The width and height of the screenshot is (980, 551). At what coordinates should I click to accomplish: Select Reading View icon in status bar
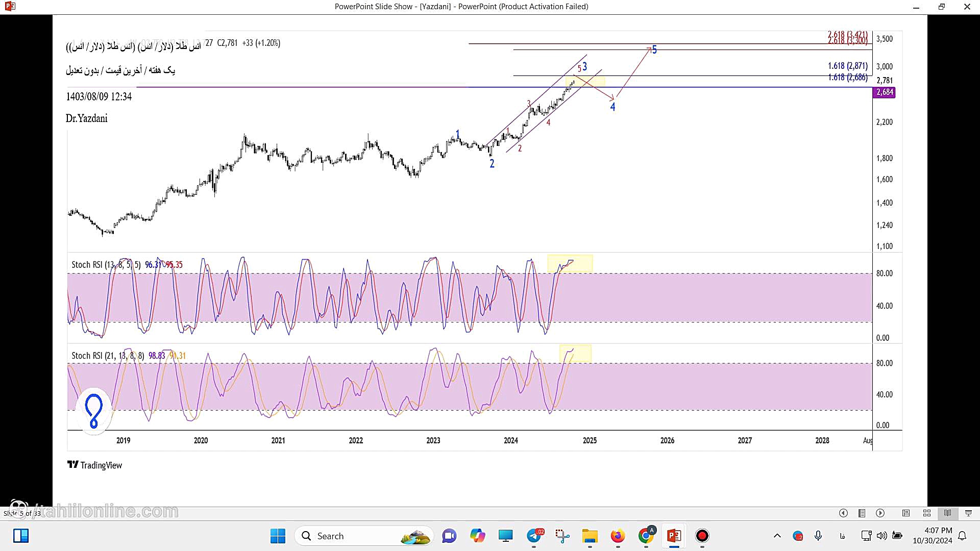tap(947, 513)
